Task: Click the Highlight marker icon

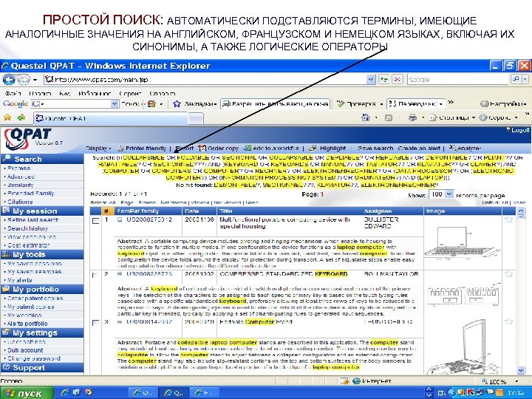Action: pyautogui.click(x=313, y=149)
